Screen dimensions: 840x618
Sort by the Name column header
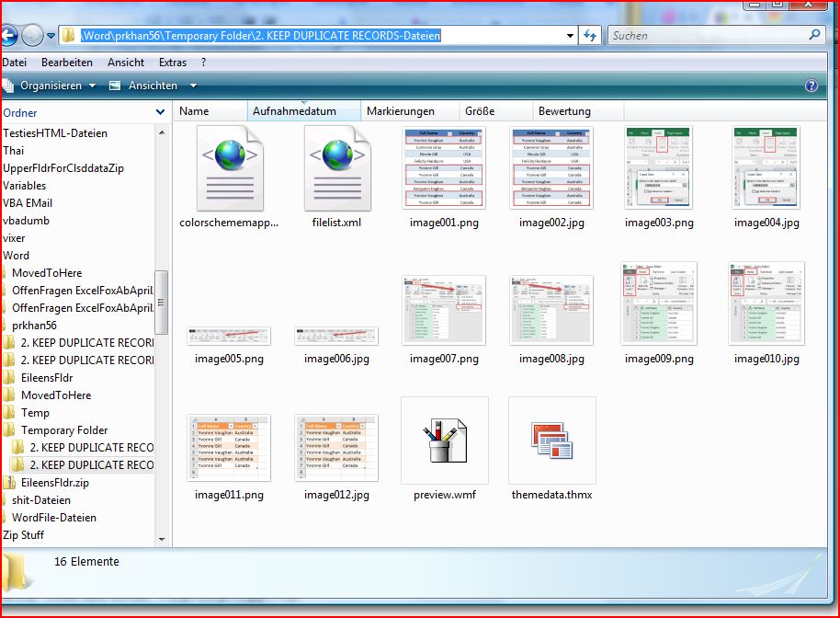tap(210, 111)
